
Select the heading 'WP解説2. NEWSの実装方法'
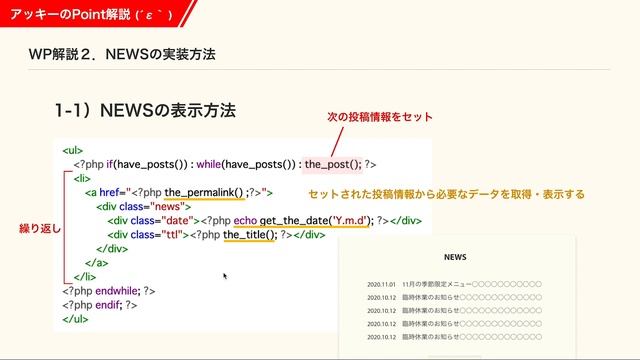pos(122,54)
